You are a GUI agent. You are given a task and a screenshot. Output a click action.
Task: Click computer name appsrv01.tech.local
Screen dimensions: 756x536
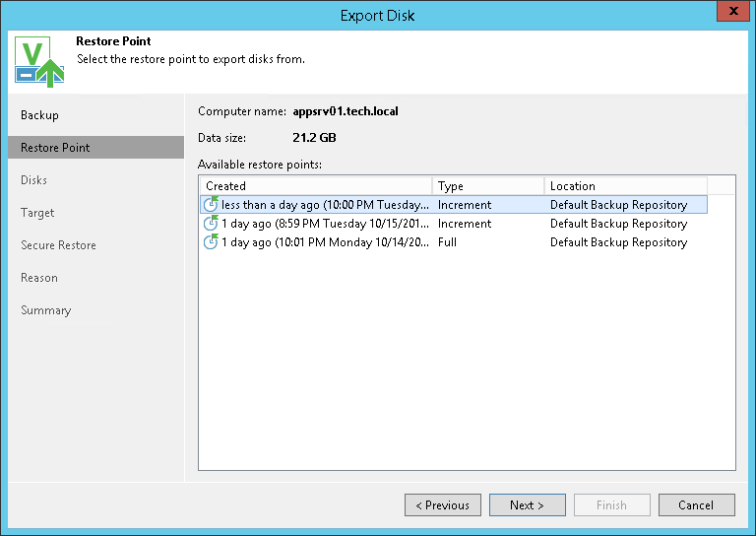pyautogui.click(x=346, y=111)
